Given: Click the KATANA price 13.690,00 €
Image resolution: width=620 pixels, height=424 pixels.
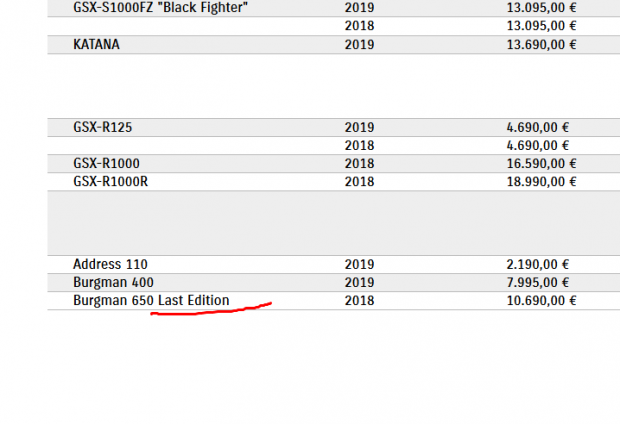Looking at the screenshot, I should coord(541,45).
